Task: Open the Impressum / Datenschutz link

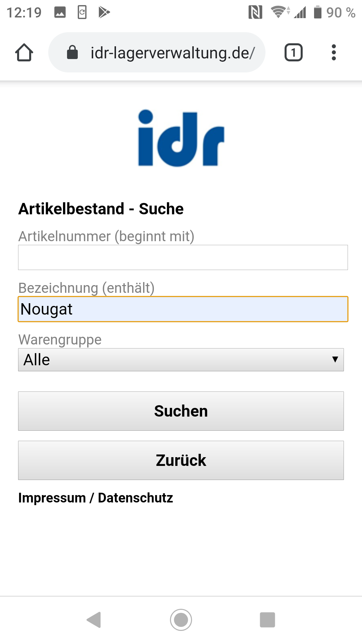Action: click(96, 498)
